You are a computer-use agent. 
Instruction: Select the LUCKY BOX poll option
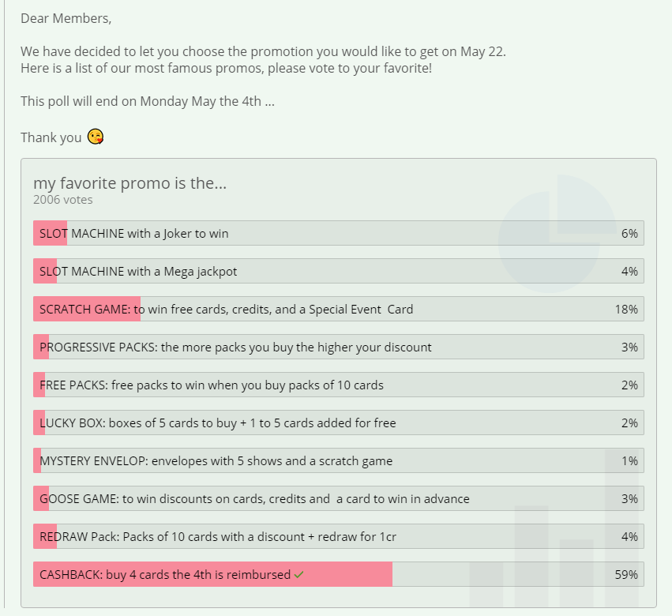(218, 423)
